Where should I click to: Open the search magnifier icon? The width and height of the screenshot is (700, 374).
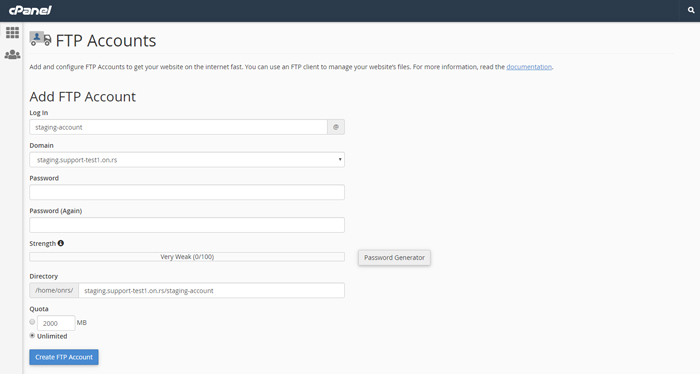pyautogui.click(x=691, y=10)
